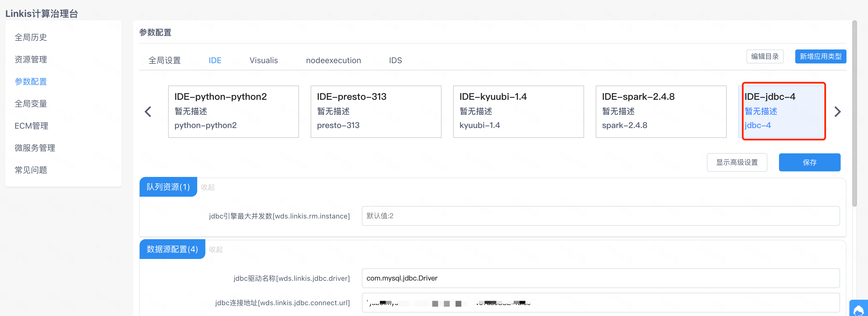Show advanced settings with 显示高级设置
This screenshot has width=868, height=316.
(737, 162)
